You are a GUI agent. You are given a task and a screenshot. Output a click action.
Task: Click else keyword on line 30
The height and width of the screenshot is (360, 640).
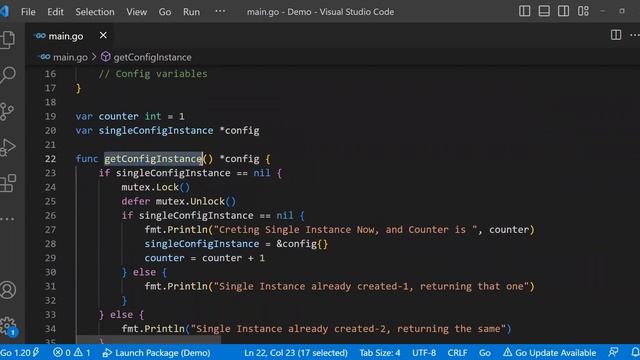[x=144, y=272]
